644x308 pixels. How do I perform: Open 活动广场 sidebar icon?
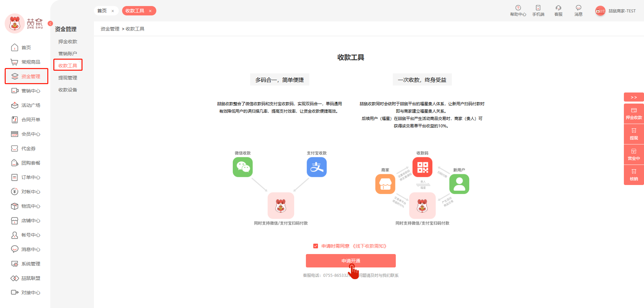15,105
